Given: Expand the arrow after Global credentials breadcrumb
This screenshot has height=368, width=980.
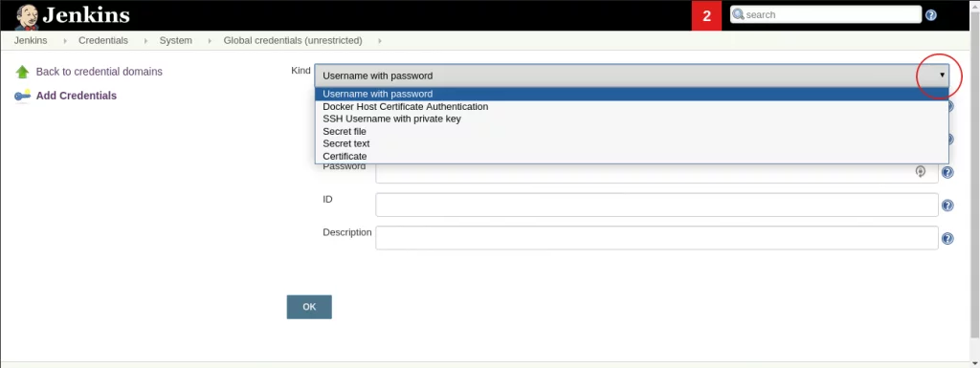Looking at the screenshot, I should [x=380, y=40].
